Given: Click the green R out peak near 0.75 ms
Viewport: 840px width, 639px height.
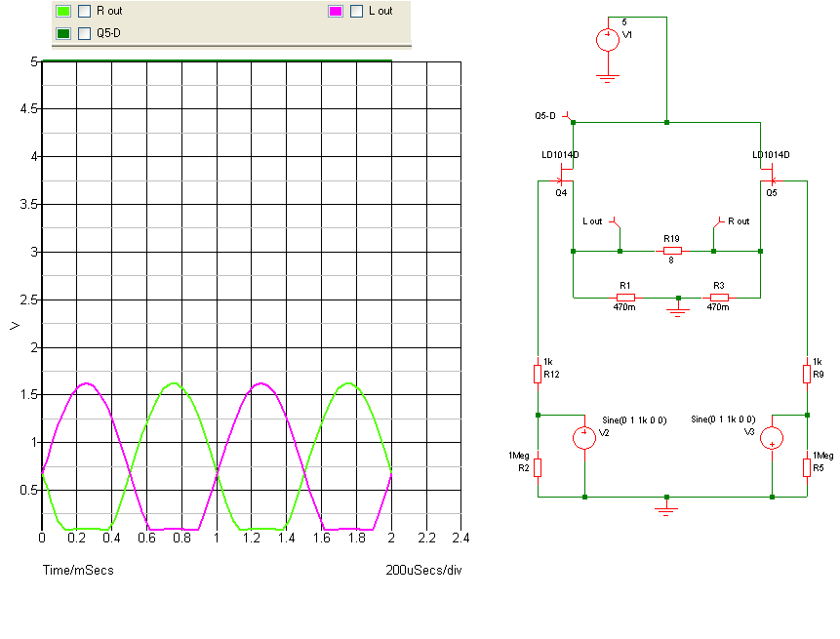Looking at the screenshot, I should coord(174,383).
